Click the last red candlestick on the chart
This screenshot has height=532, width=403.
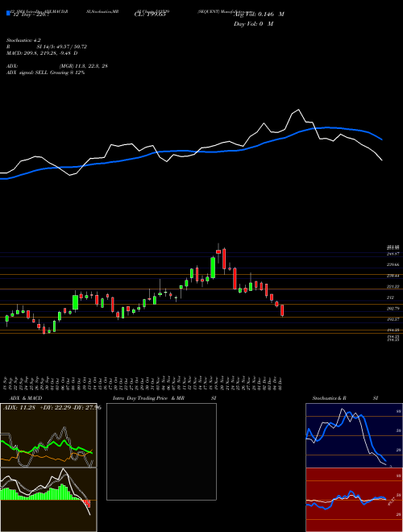pos(282,310)
